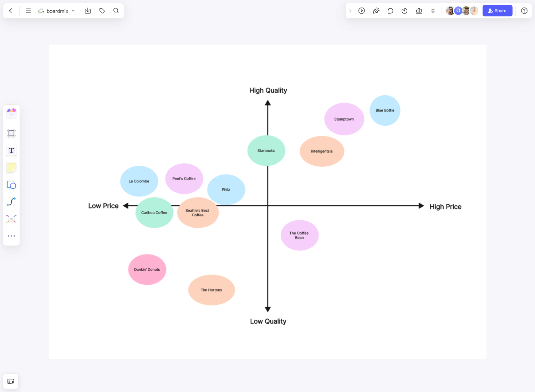
Task: Click the Low Price axis label
Action: point(103,206)
